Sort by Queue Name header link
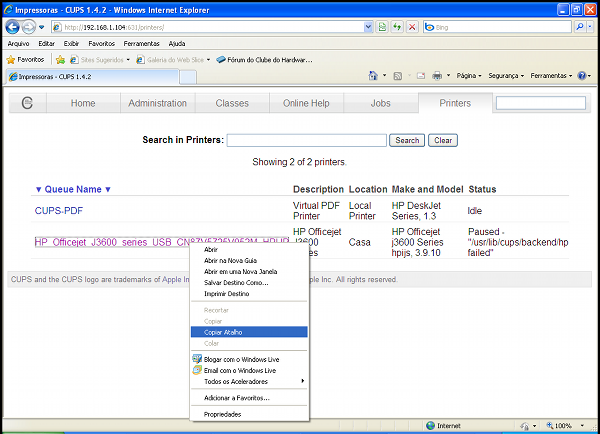This screenshot has height=434, width=600. coord(73,189)
